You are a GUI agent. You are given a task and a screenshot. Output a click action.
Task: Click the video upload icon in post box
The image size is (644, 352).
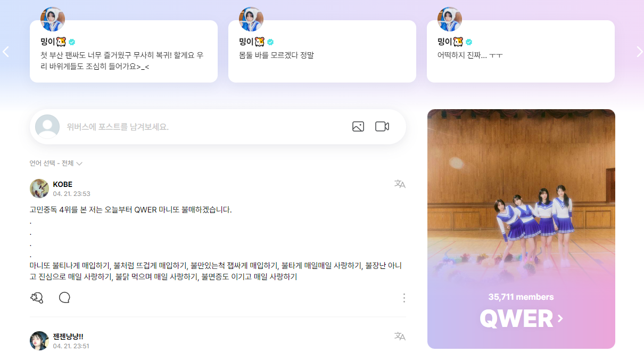(382, 127)
